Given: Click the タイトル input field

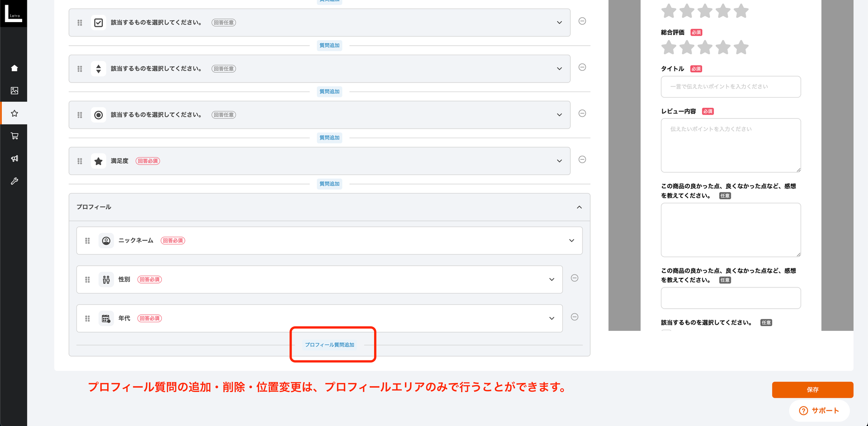Looking at the screenshot, I should pyautogui.click(x=730, y=87).
